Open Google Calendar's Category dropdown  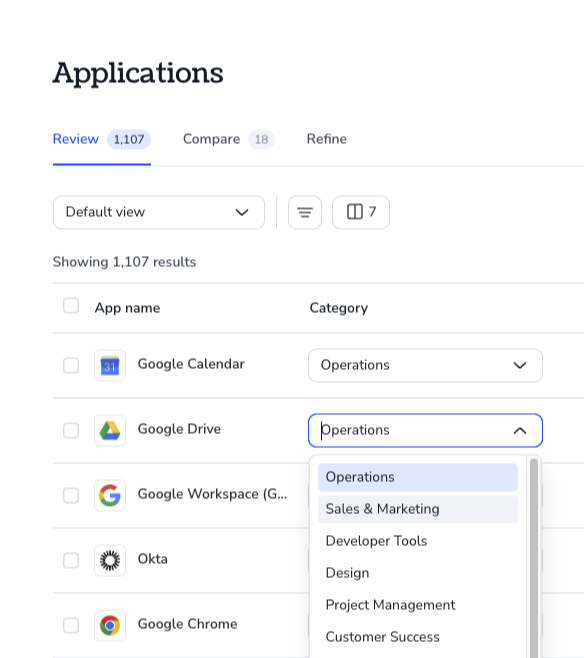(x=425, y=366)
